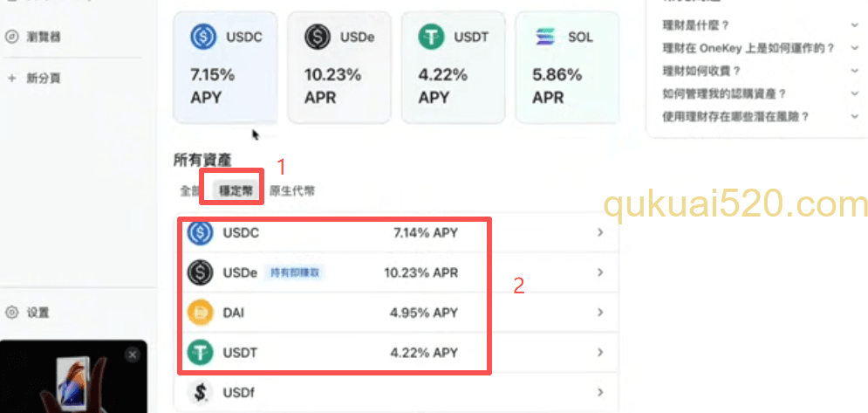Click the USDf coin icon
The image size is (868, 413).
200,393
